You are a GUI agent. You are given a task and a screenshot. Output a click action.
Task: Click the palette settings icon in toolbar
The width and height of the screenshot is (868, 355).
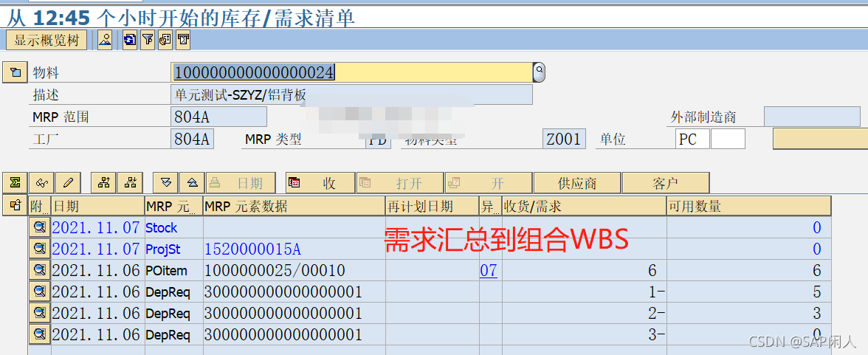click(165, 41)
